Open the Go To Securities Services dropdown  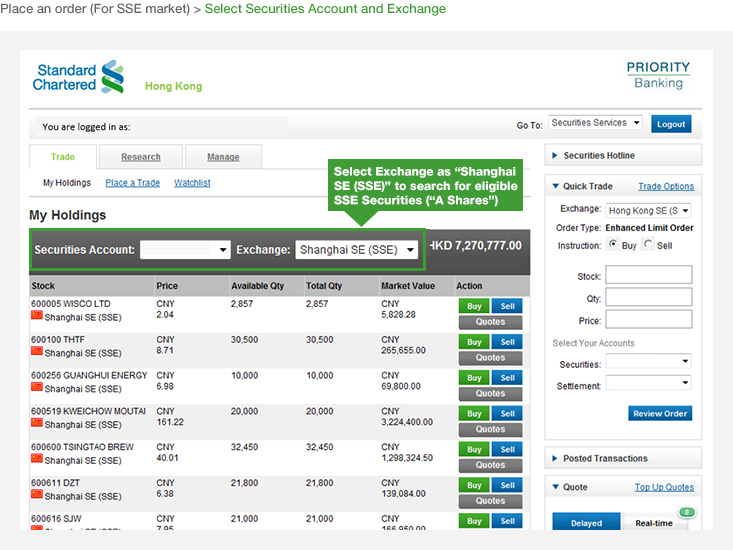coord(596,123)
